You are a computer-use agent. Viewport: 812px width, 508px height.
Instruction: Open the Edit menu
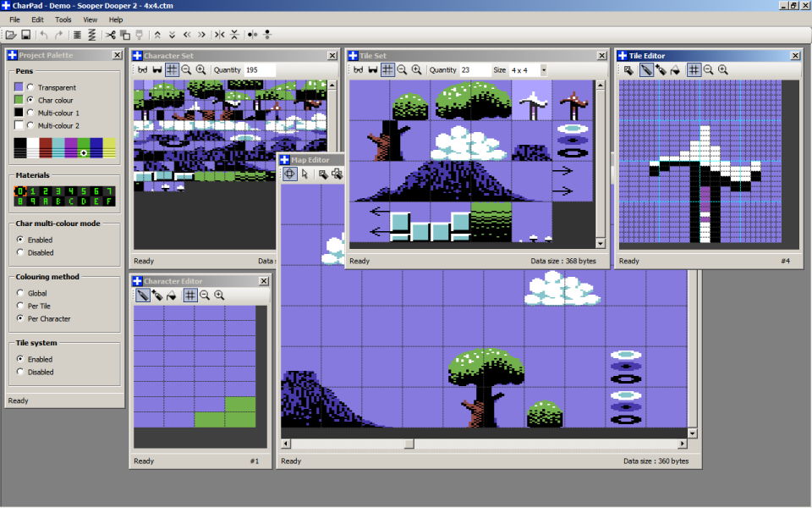[x=37, y=19]
